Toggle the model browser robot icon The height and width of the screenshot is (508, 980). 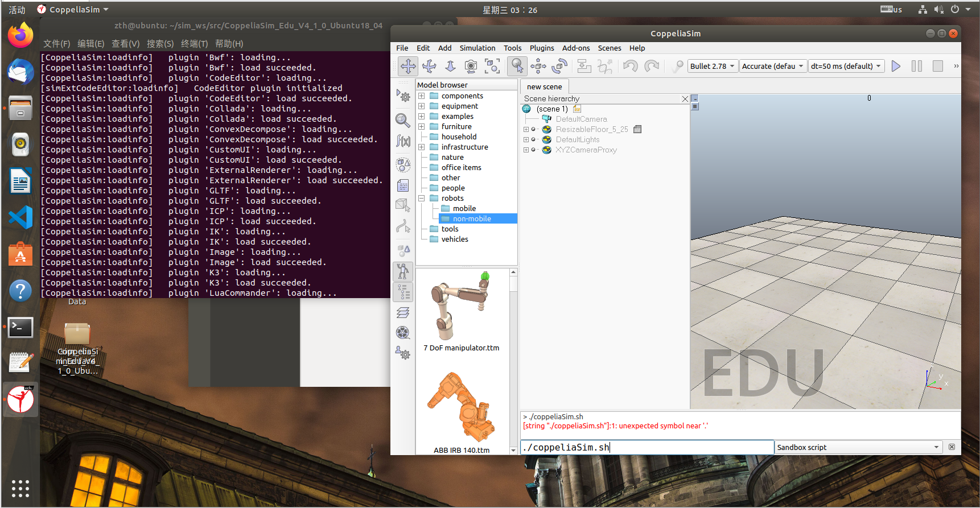click(403, 271)
